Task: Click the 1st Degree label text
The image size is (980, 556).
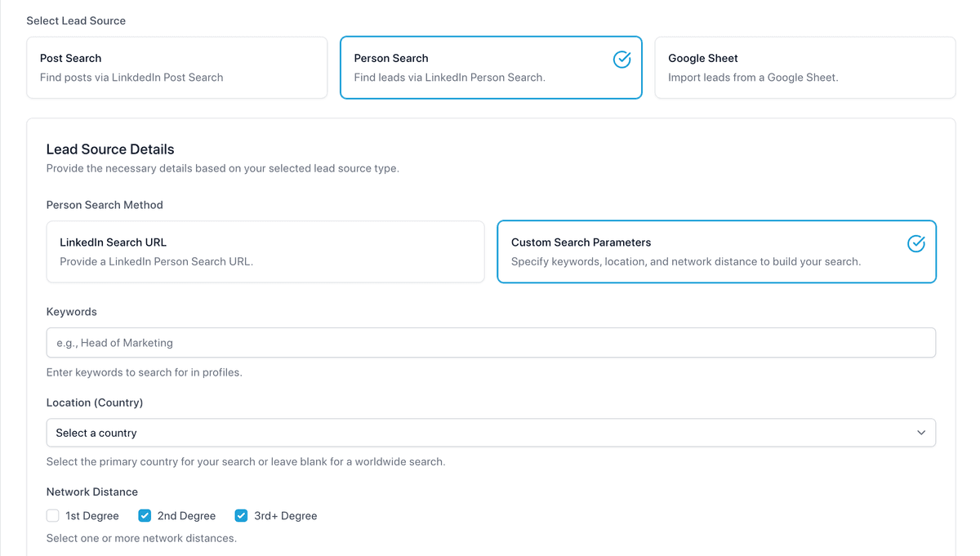Action: (92, 516)
